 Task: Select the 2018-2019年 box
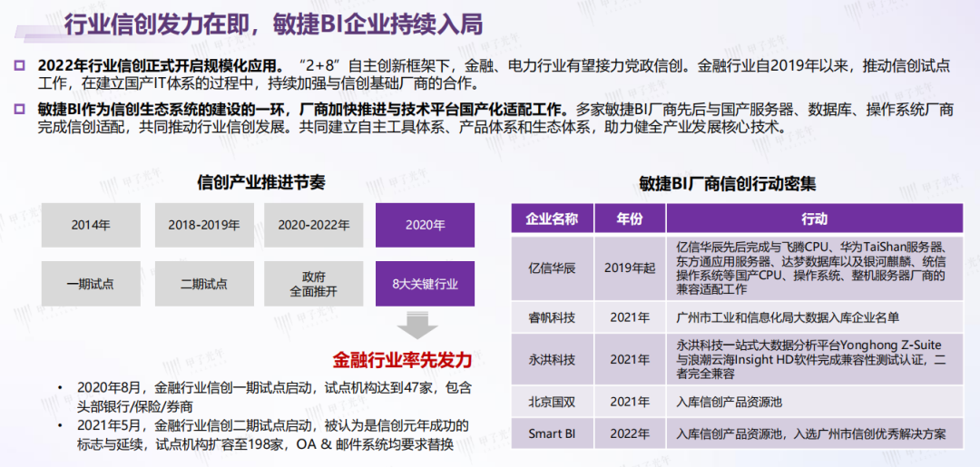(204, 225)
